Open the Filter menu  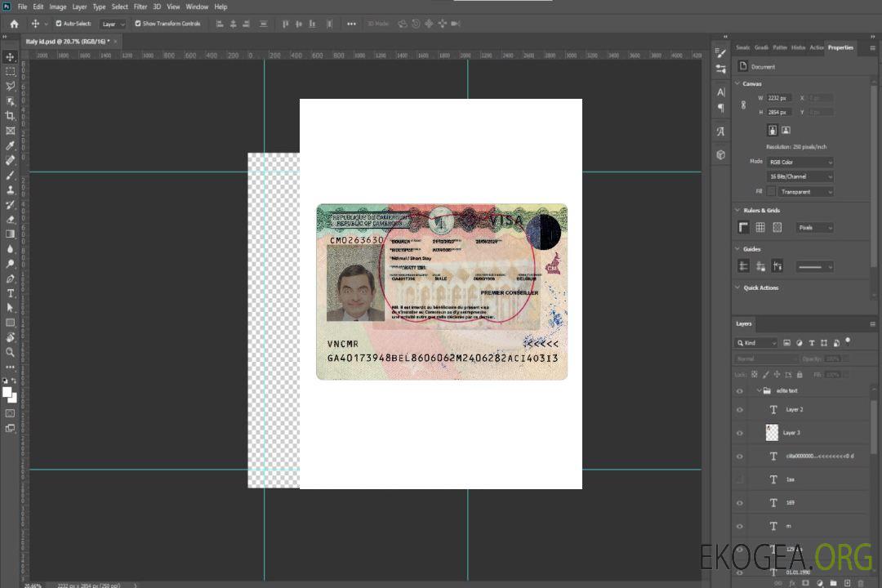click(x=140, y=7)
